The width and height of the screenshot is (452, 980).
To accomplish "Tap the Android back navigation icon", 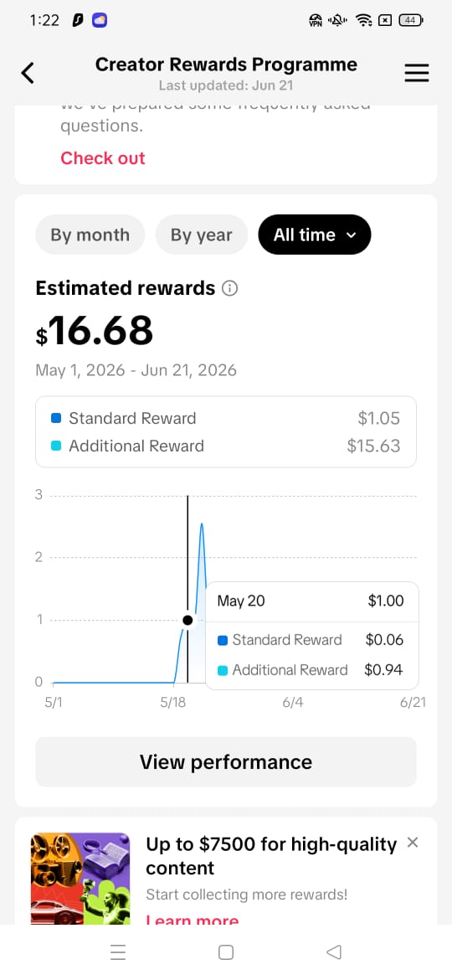I will (334, 952).
